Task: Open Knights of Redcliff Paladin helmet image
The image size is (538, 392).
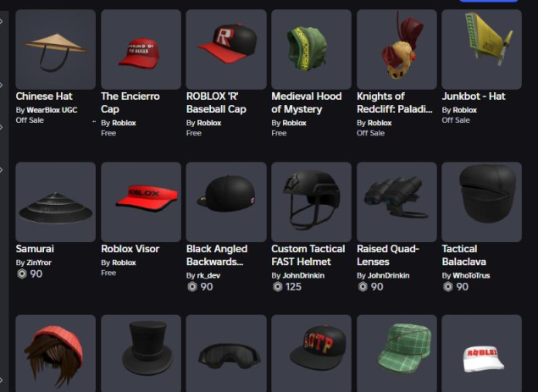Action: click(x=397, y=49)
